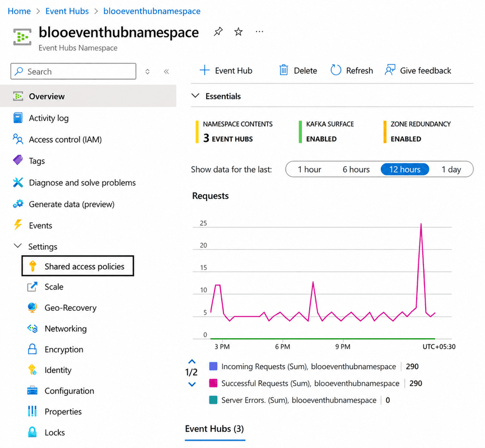Click the Access control people icon

pyautogui.click(x=18, y=139)
